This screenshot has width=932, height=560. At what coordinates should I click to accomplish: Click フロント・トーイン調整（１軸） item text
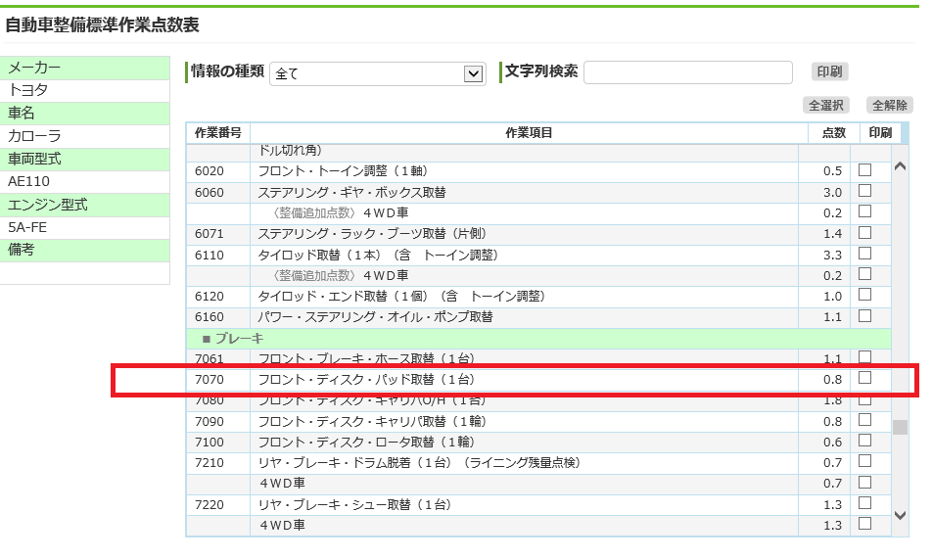click(343, 171)
